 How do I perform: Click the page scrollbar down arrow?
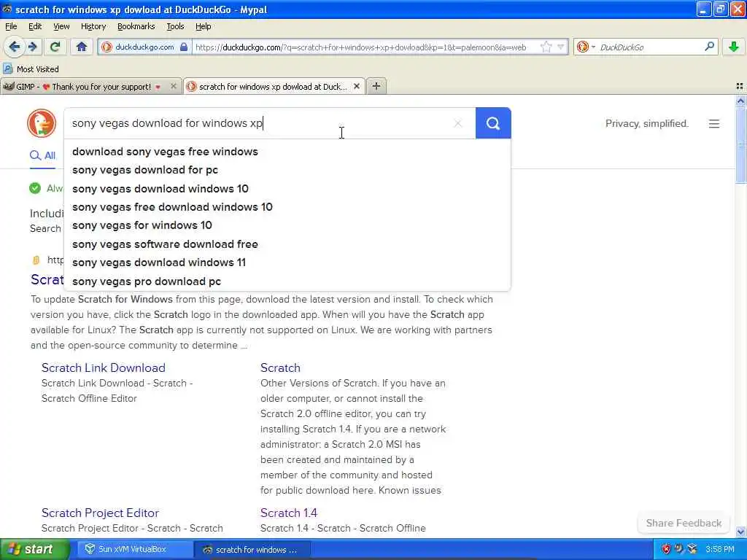(x=740, y=532)
